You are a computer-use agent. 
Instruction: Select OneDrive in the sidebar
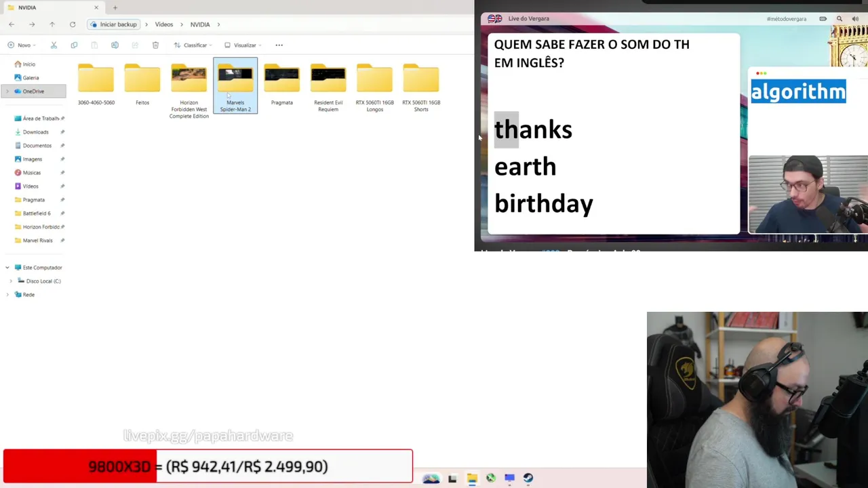[x=33, y=91]
